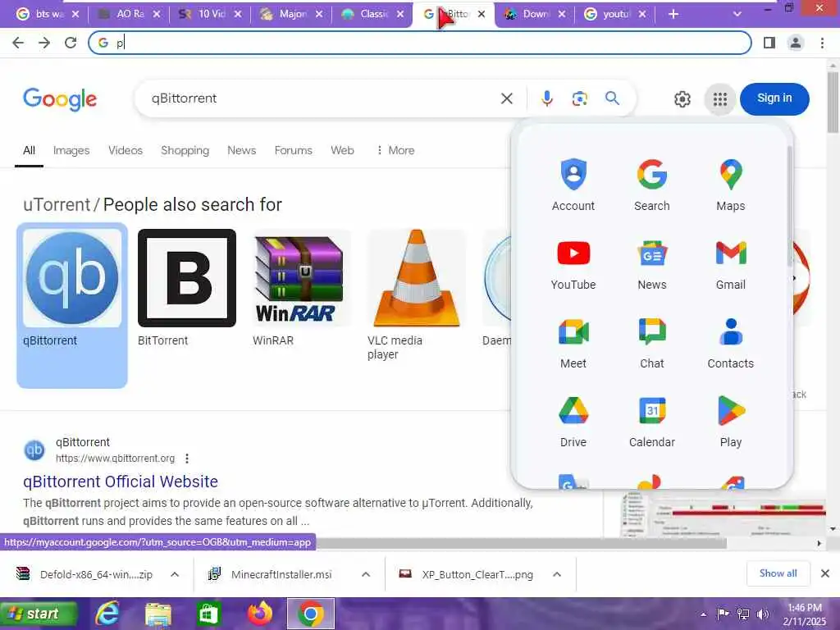
Task: Open the Windows start button
Action: pyautogui.click(x=39, y=614)
